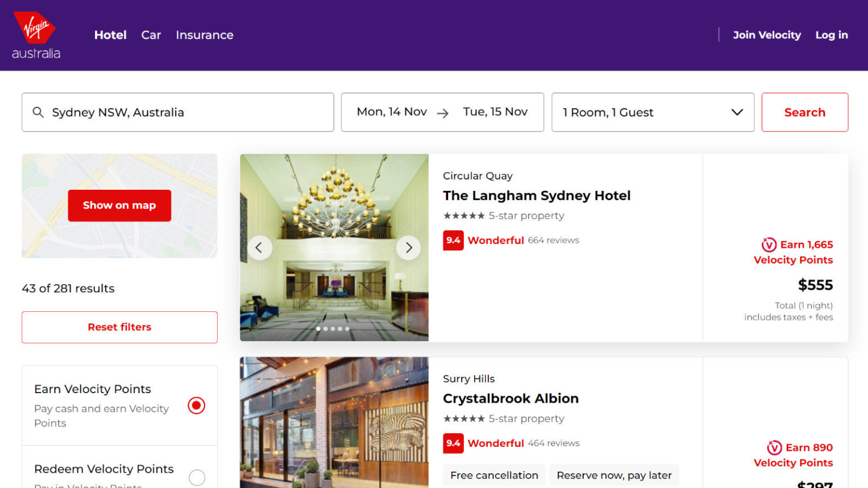868x488 pixels.
Task: Click the 5-star rating stars for The Langham Sydney Hotel
Action: (x=463, y=215)
